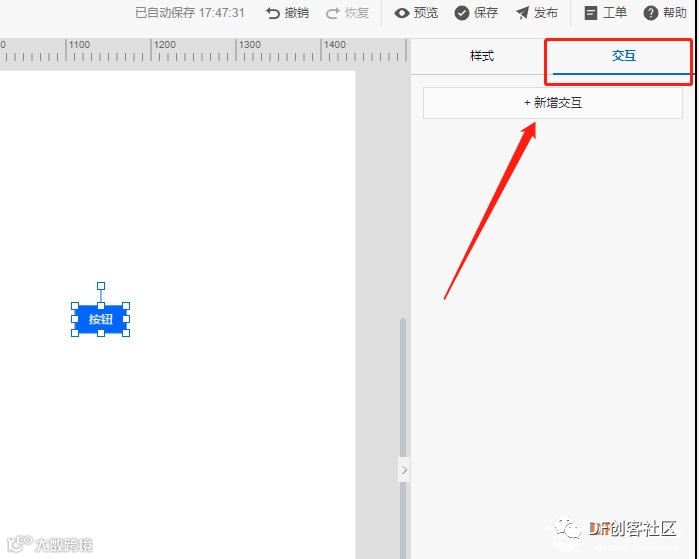Click the work order icon

point(591,13)
